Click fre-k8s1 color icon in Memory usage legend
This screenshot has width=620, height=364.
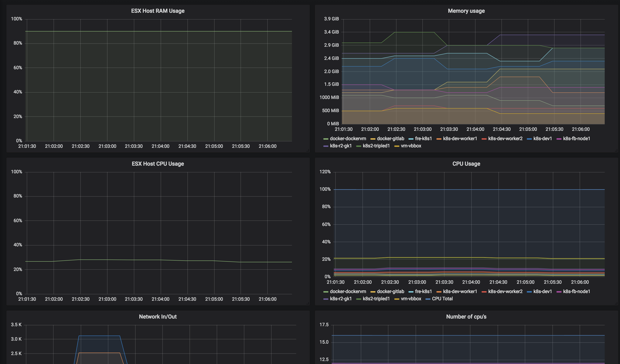[x=411, y=139]
